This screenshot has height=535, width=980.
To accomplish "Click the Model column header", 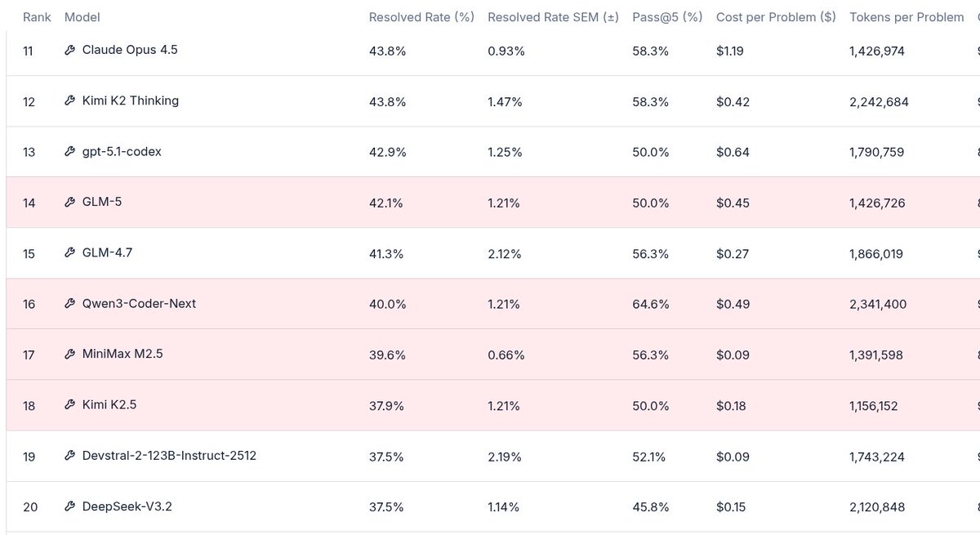I will pyautogui.click(x=82, y=17).
